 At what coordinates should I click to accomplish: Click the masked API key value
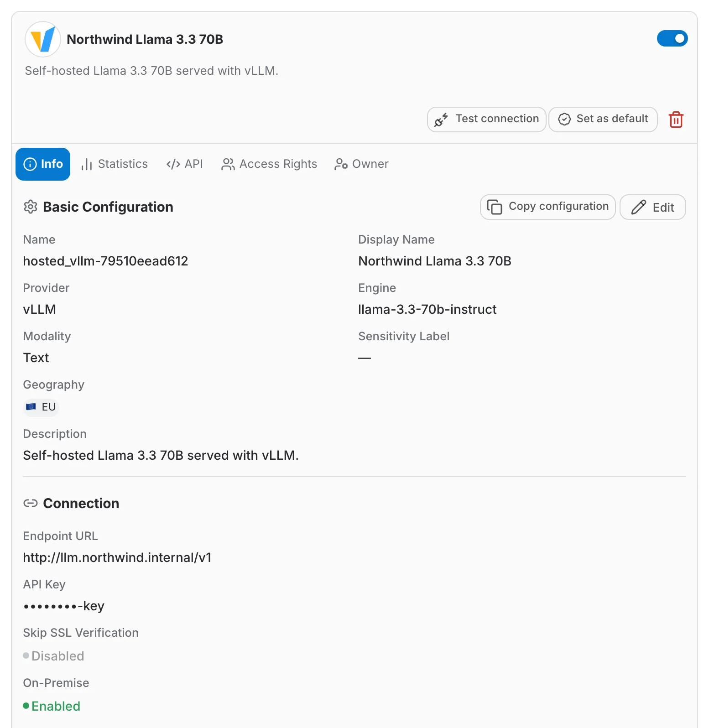pos(64,606)
